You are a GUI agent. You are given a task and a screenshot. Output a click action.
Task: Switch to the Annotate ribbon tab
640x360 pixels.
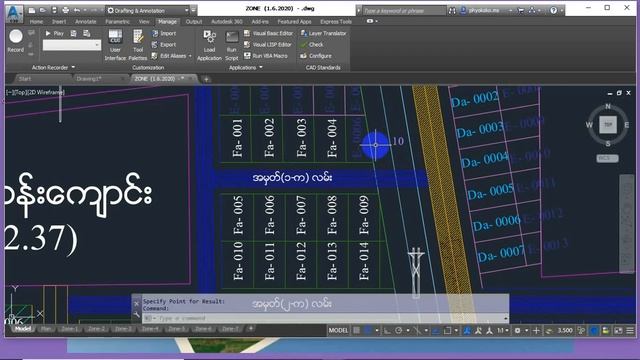86,21
